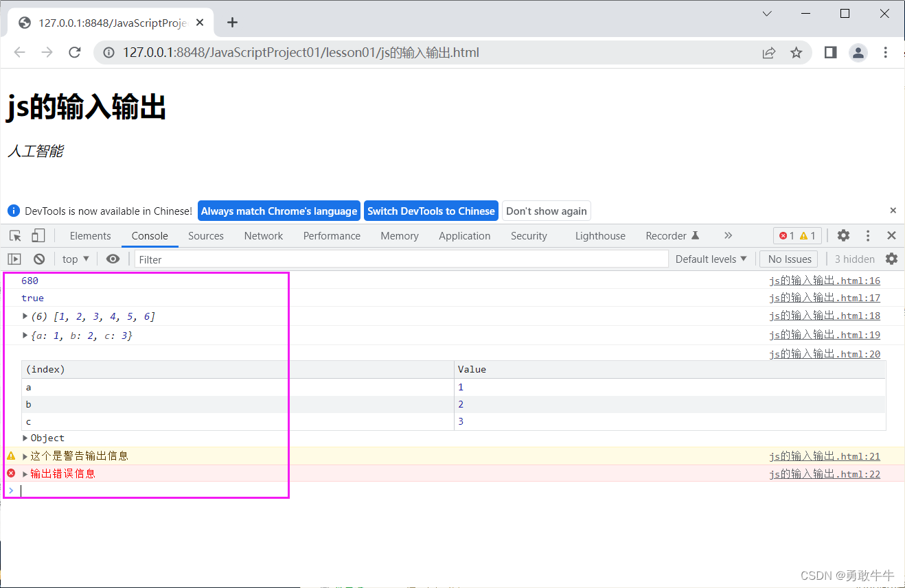Image resolution: width=905 pixels, height=588 pixels.
Task: Open the top JavaScript context dropdown
Action: (76, 259)
